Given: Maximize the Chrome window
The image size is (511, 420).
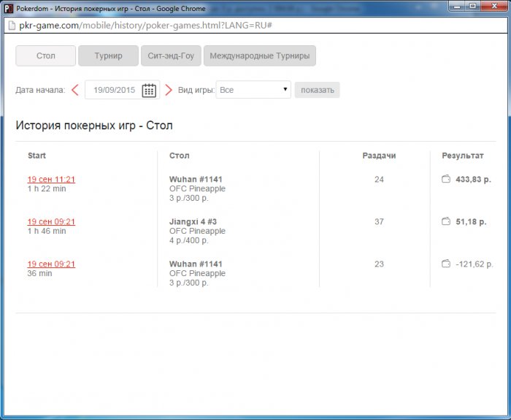Looking at the screenshot, I should point(473,6).
